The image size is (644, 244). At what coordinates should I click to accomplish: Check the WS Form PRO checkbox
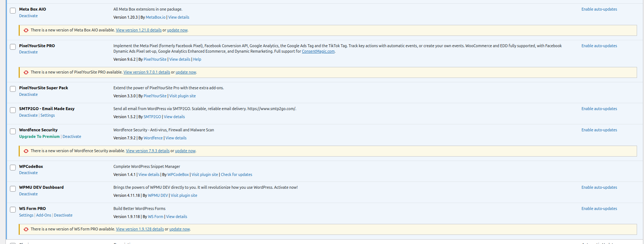click(13, 210)
